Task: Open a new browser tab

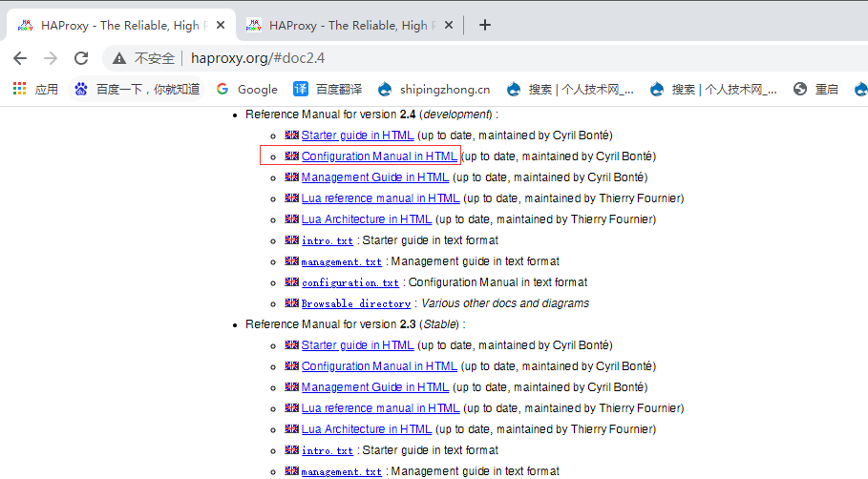Action: click(485, 25)
